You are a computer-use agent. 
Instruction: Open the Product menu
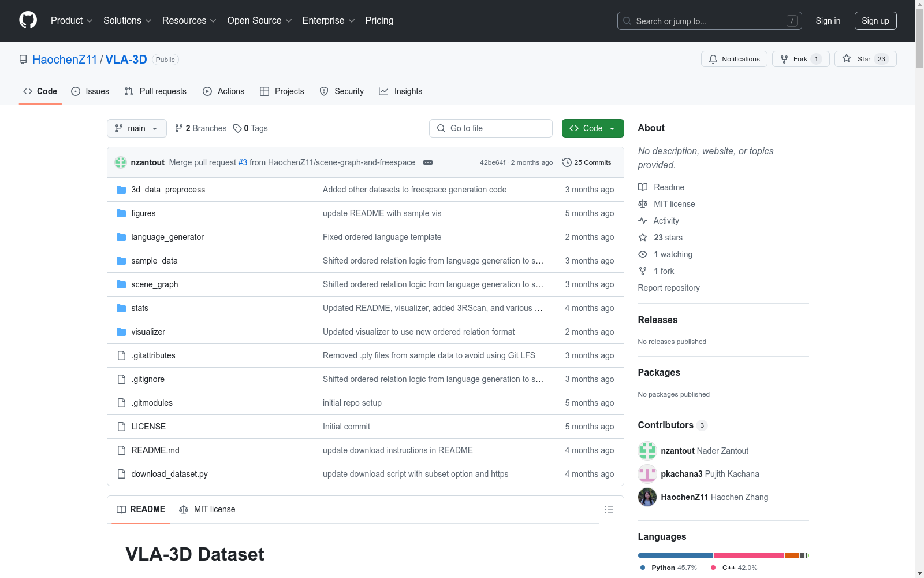click(x=72, y=21)
